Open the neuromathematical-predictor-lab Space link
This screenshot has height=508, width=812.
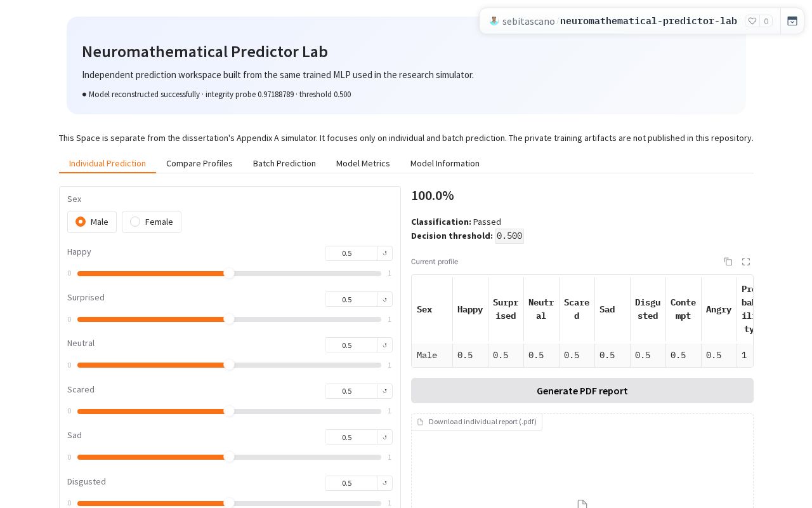(x=648, y=21)
